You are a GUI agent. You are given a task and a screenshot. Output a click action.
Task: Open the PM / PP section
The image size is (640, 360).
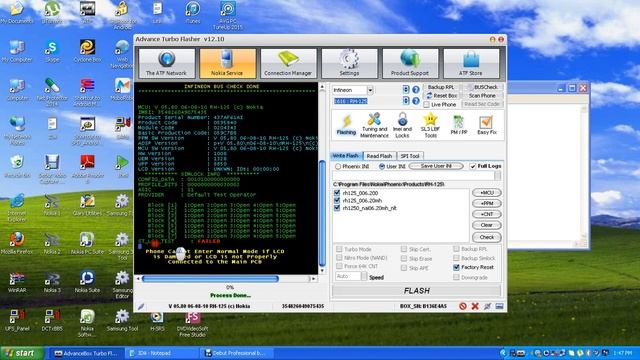tap(458, 125)
